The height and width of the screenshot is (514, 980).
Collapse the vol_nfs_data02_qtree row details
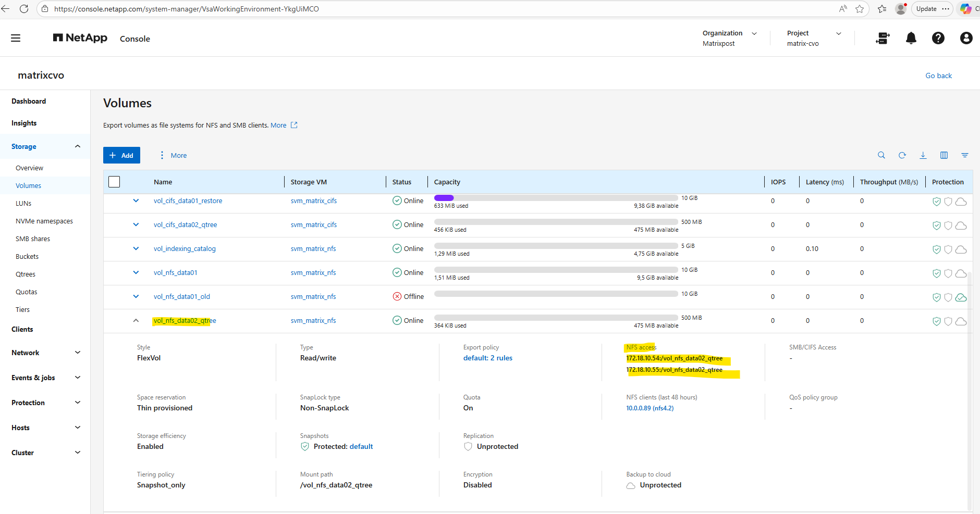(136, 321)
